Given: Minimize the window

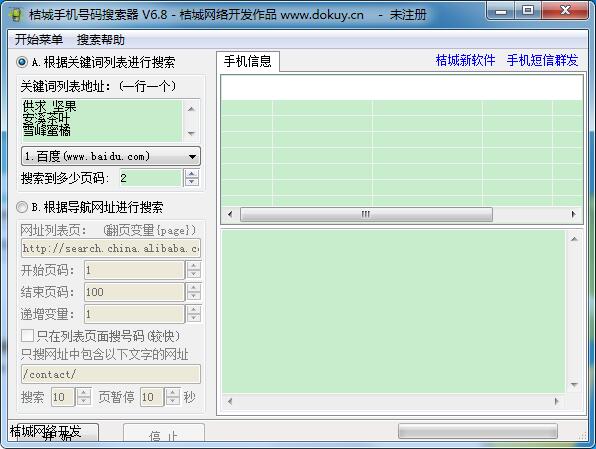Looking at the screenshot, I should tap(501, 11).
